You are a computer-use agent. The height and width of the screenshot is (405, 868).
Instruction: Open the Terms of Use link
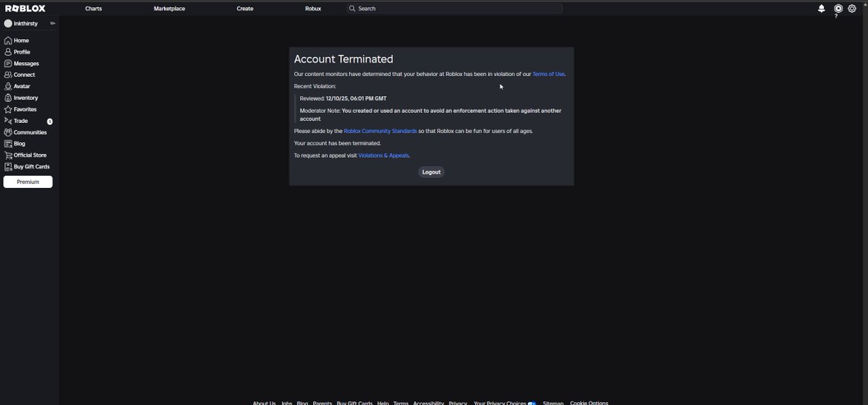548,74
